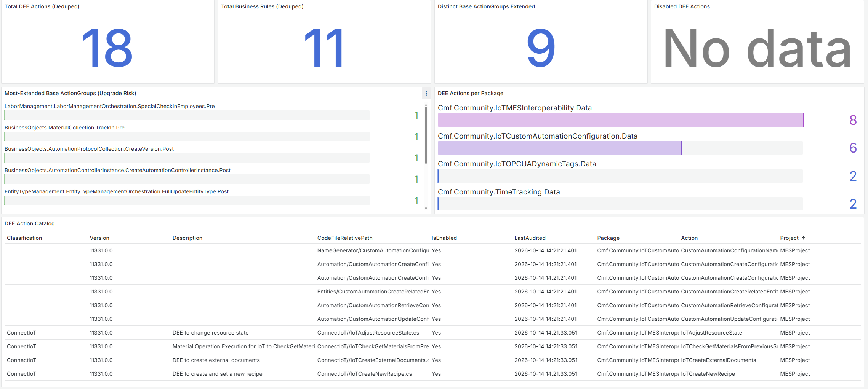Click the DEE Action Catalog panel title

point(30,223)
